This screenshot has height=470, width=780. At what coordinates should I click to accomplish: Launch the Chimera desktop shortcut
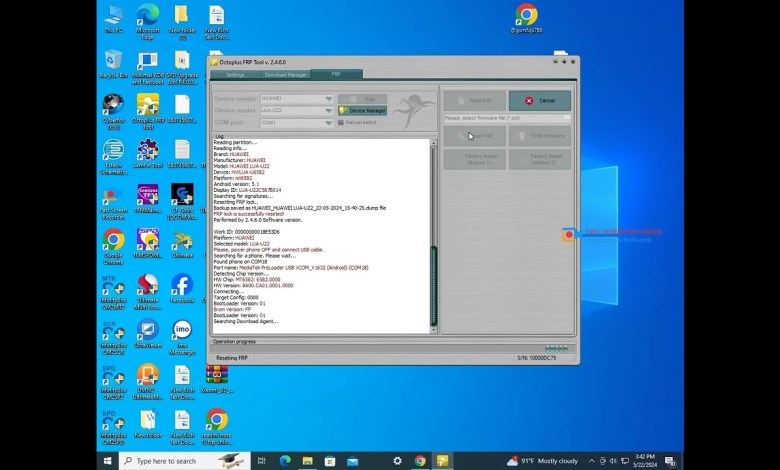(x=182, y=244)
